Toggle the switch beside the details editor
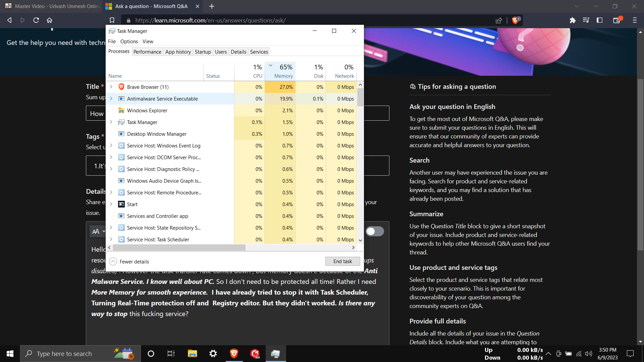Image resolution: width=644 pixels, height=362 pixels. pyautogui.click(x=374, y=231)
